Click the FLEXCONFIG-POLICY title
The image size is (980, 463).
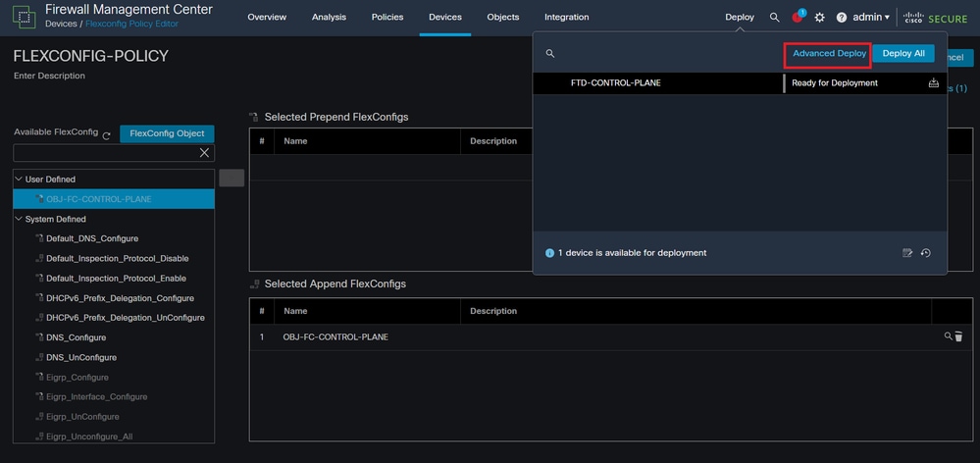[x=90, y=56]
